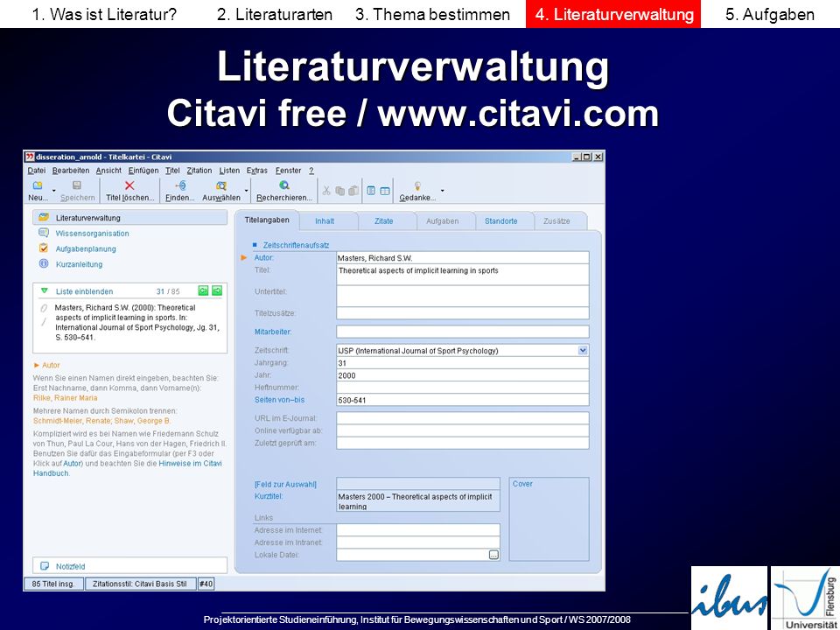Go to slide section '2. Literaturarten'
Viewport: 840px width, 630px height.
pyautogui.click(x=275, y=15)
